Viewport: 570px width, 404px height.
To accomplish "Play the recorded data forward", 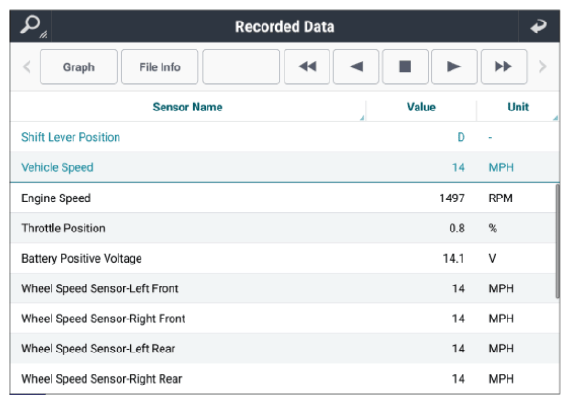I will [454, 67].
